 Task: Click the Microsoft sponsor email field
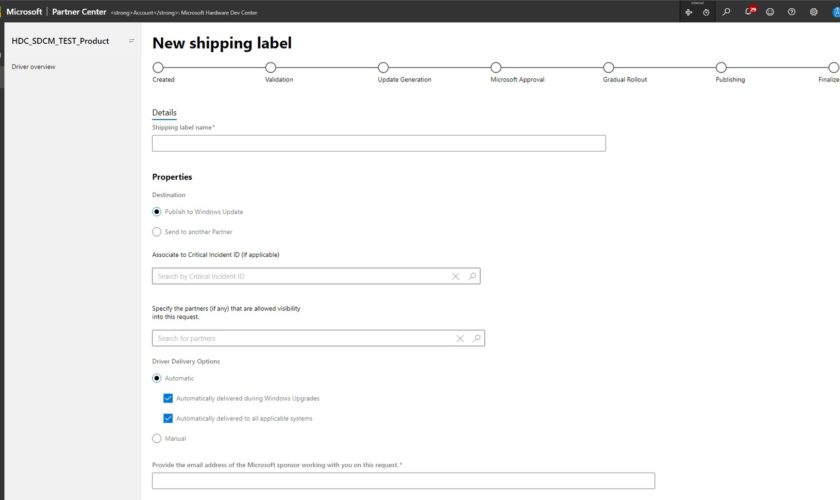[x=403, y=481]
